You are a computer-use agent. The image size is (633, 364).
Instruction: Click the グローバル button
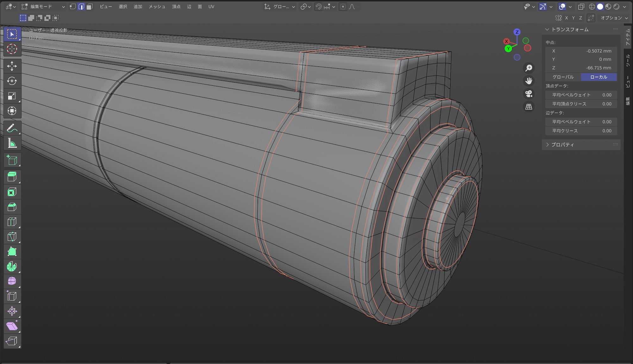pyautogui.click(x=563, y=77)
